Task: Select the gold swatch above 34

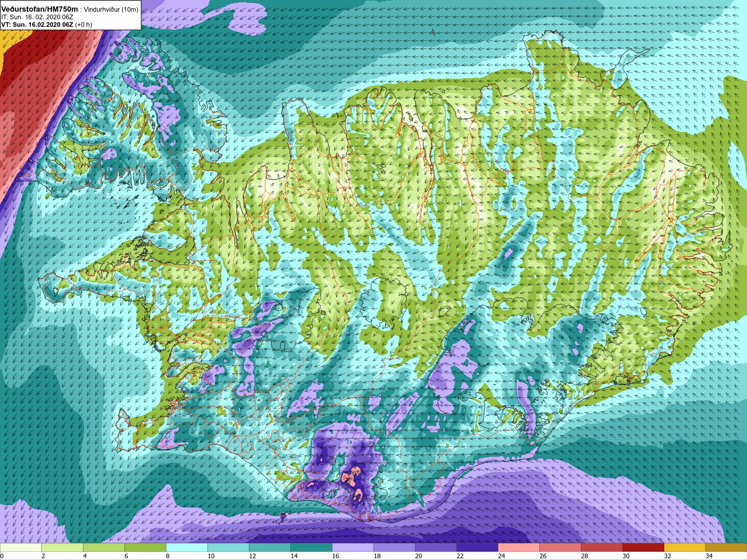Action: click(x=725, y=548)
